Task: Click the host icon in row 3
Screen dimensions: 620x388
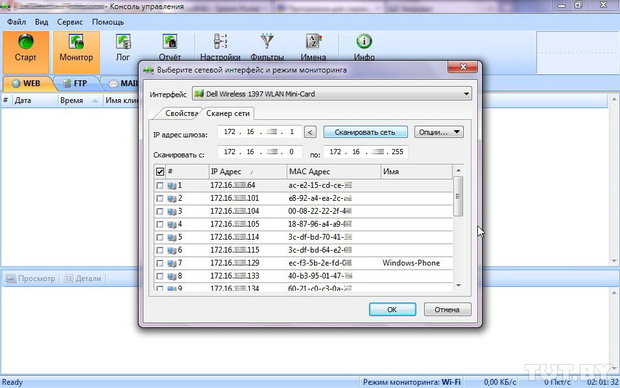Action: click(172, 212)
